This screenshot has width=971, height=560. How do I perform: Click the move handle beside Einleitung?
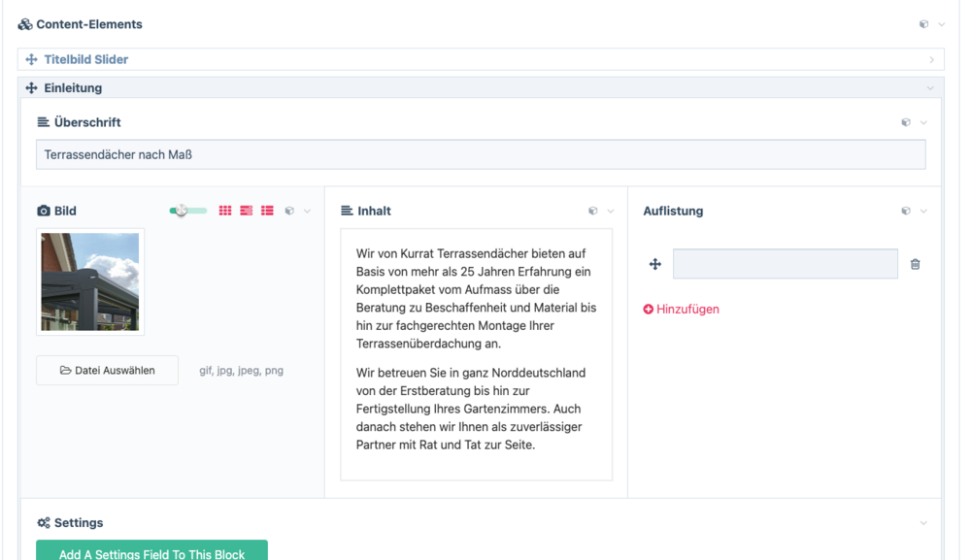[31, 88]
